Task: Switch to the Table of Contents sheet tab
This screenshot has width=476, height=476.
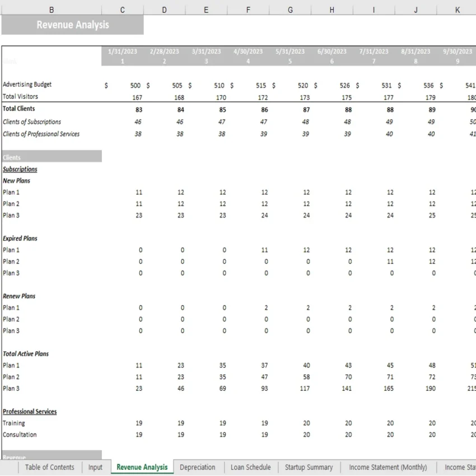Action: 50,467
